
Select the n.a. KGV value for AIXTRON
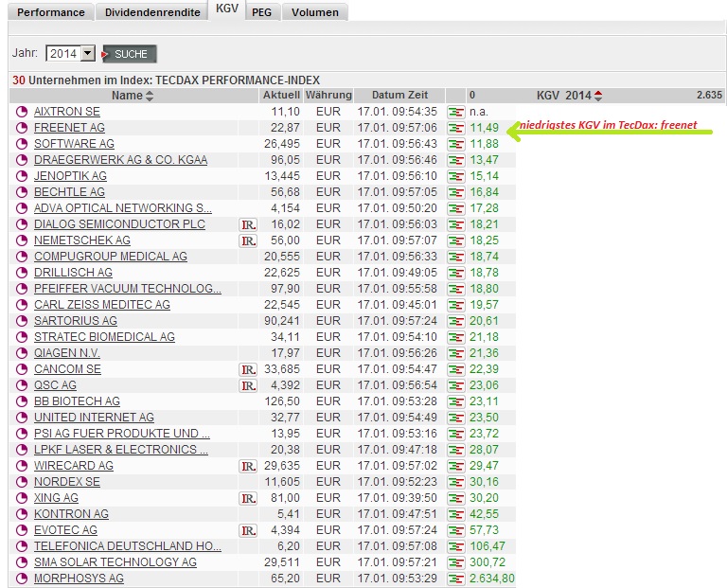point(478,112)
